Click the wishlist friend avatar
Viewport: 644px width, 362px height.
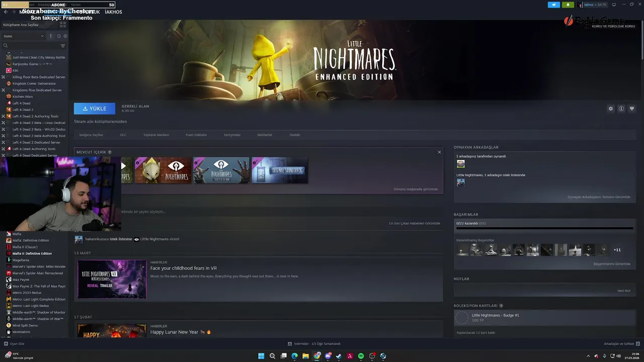[x=461, y=183]
